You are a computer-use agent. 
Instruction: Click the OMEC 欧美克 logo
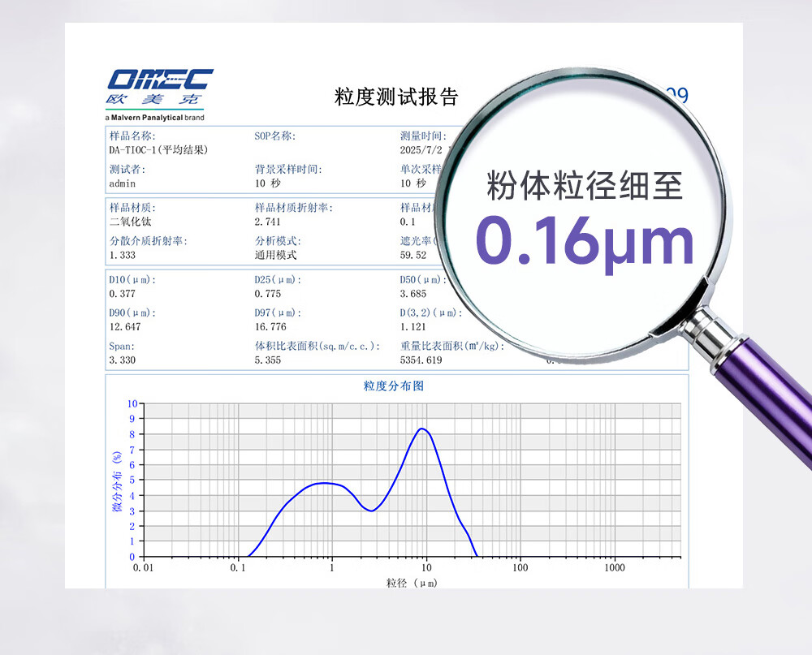pyautogui.click(x=160, y=88)
